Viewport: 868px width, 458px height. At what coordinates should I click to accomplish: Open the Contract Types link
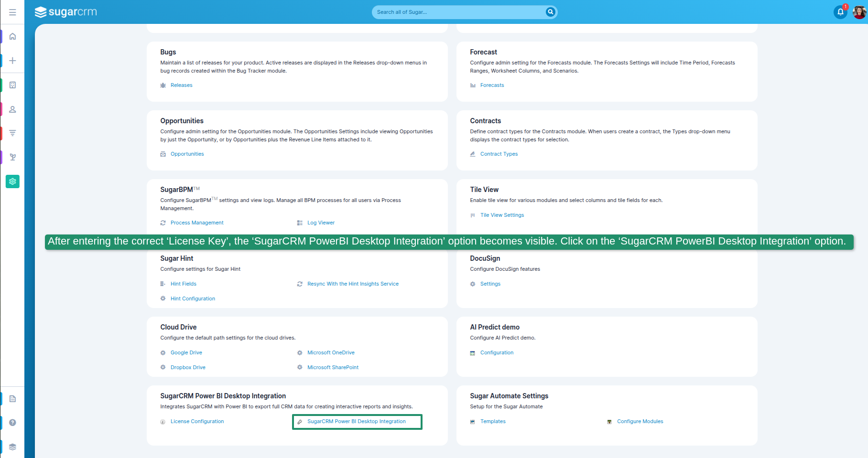coord(499,154)
